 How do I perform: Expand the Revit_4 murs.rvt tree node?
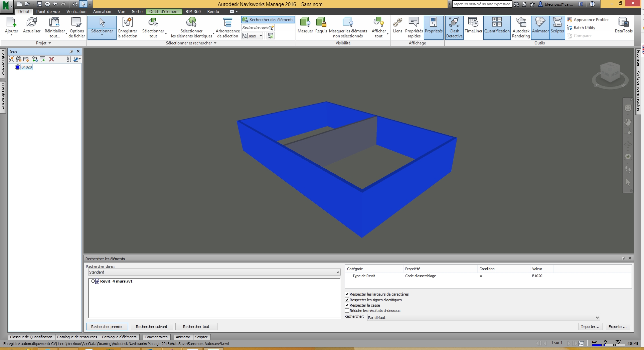93,281
